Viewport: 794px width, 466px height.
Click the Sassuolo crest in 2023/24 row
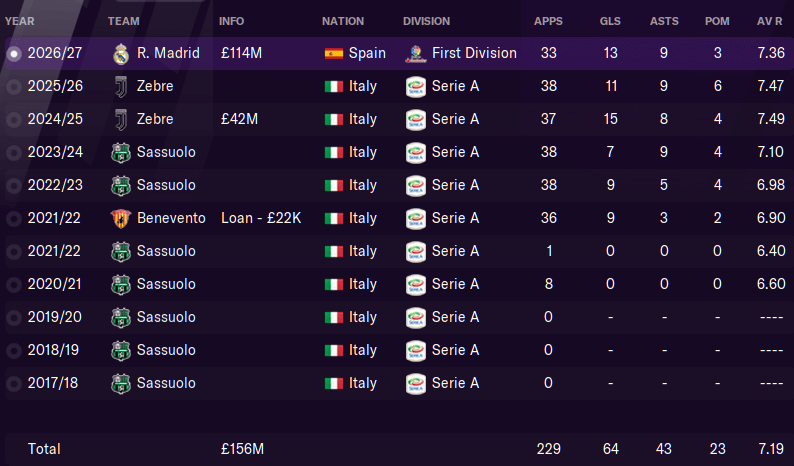click(x=121, y=152)
